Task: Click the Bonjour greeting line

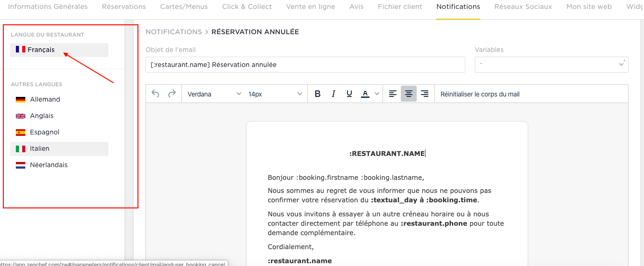Action: click(x=346, y=177)
